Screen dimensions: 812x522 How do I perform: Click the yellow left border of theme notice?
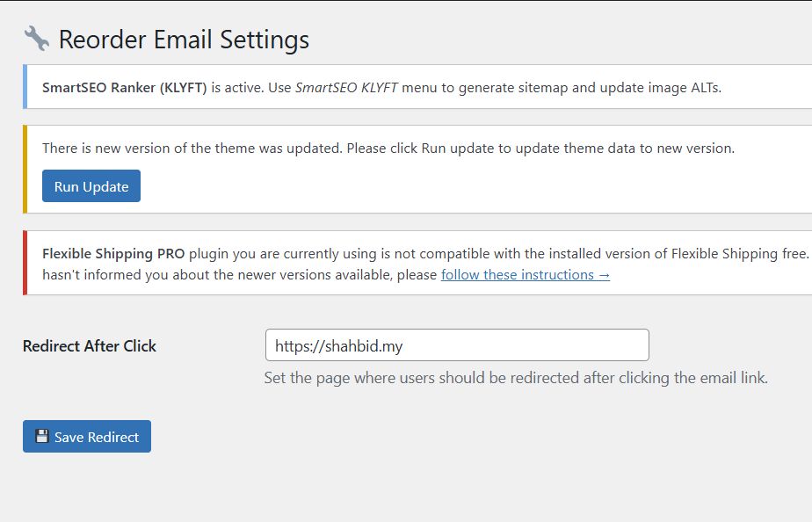pos(25,169)
